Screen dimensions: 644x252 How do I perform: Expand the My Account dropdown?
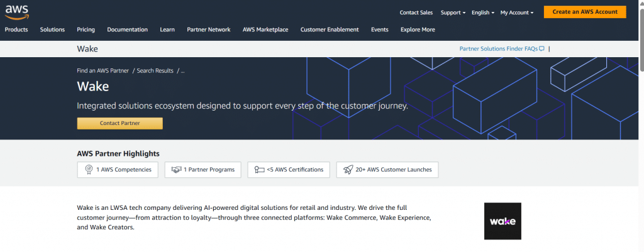[516, 13]
